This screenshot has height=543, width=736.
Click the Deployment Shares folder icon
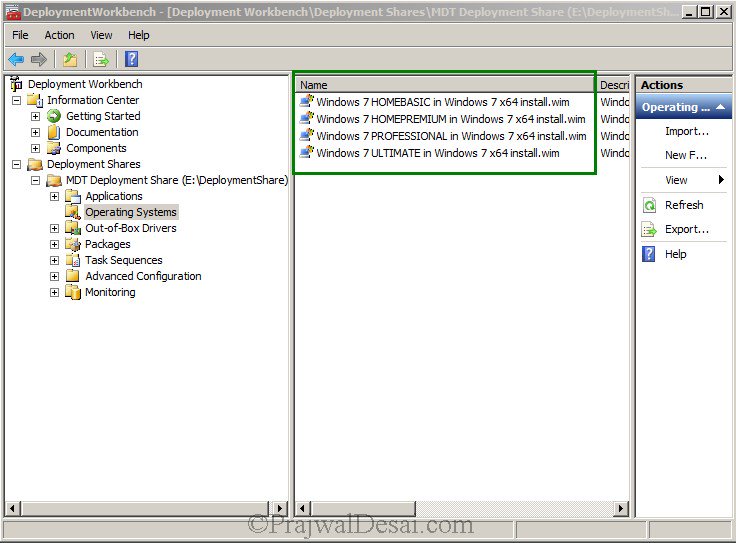coord(35,164)
